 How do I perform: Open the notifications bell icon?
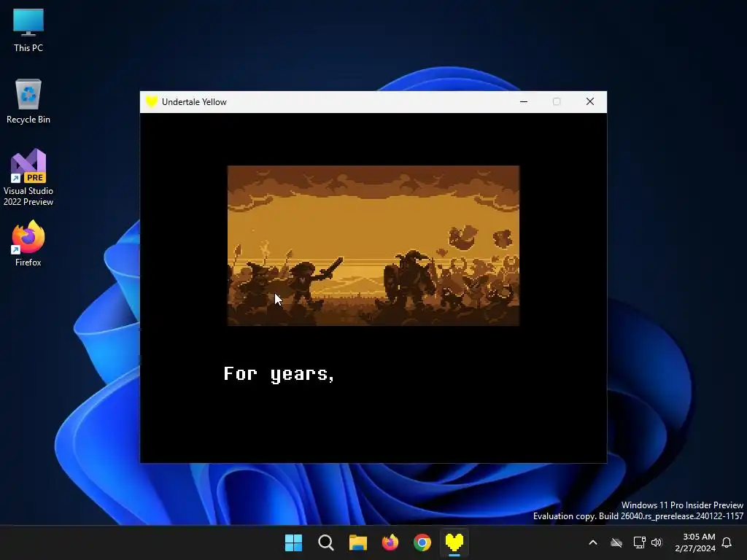727,542
